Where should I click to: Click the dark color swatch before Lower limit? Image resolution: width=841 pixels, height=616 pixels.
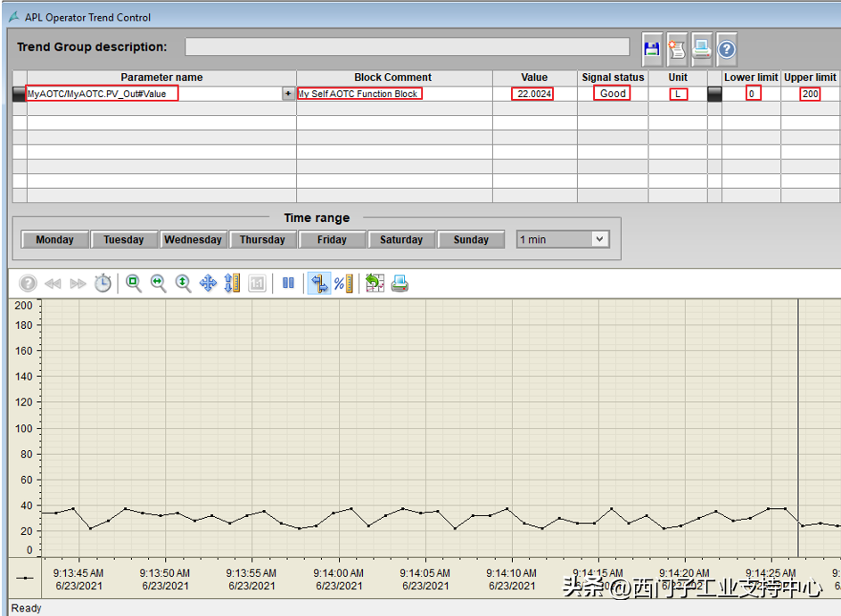click(713, 94)
